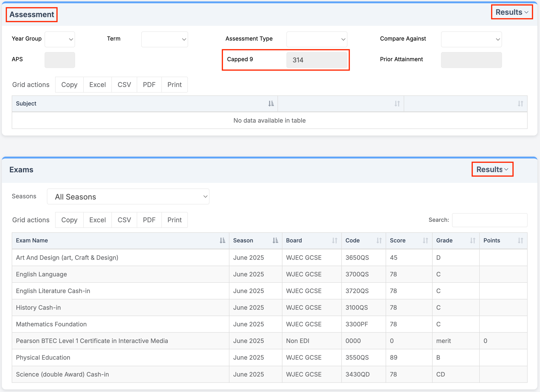Viewport: 540px width, 392px height.
Task: Sort the exams table by Score
Action: coord(425,240)
